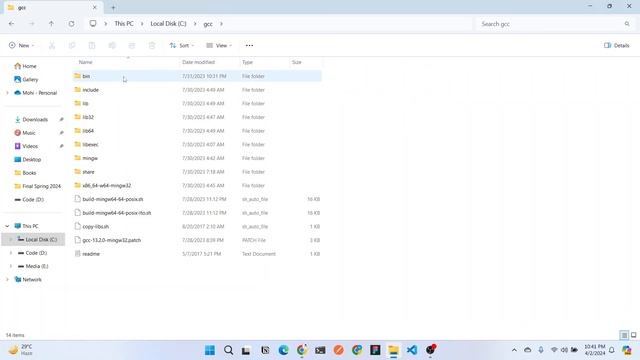Image resolution: width=640 pixels, height=360 pixels.
Task: Open the See more ellipsis menu
Action: (x=249, y=45)
